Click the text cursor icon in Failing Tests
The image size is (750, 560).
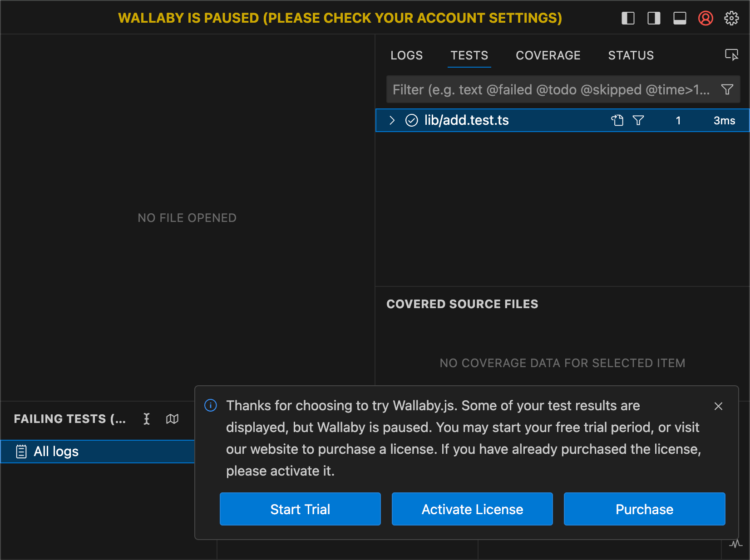(x=147, y=419)
